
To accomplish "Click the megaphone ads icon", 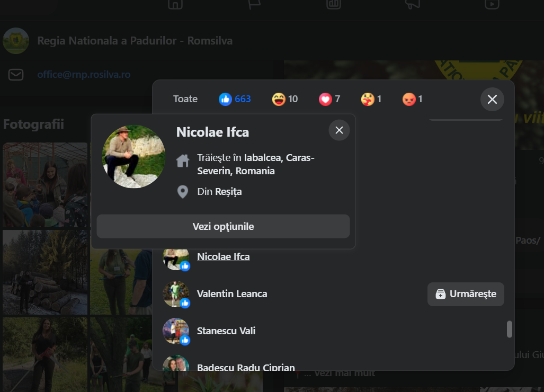I will (412, 4).
